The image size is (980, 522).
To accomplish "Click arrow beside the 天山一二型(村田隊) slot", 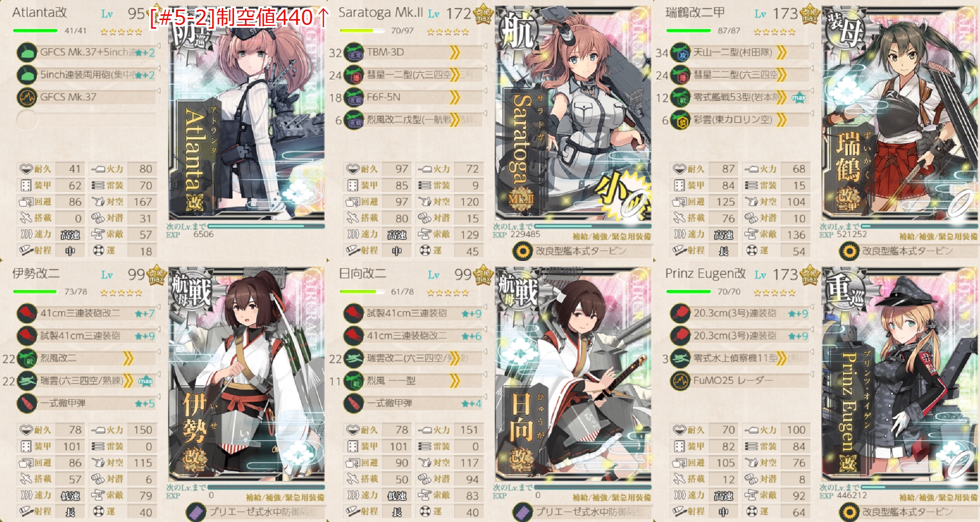I will coord(812,46).
